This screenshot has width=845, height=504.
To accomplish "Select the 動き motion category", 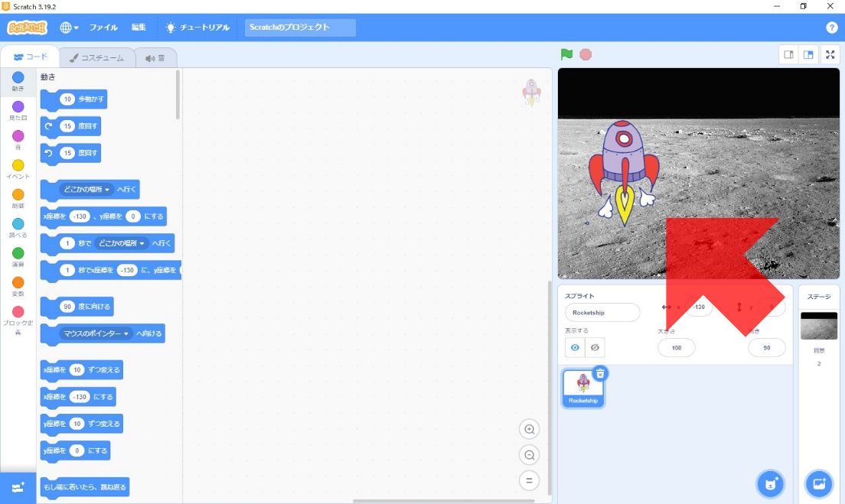I will pos(18,81).
